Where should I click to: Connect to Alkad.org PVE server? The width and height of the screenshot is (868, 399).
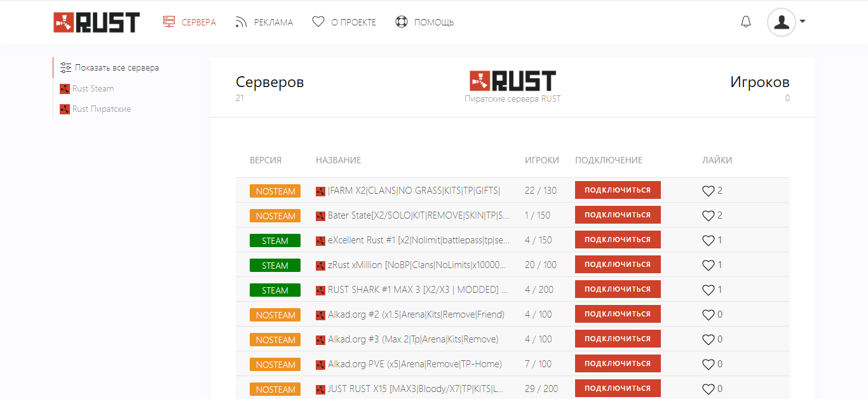[x=618, y=363]
